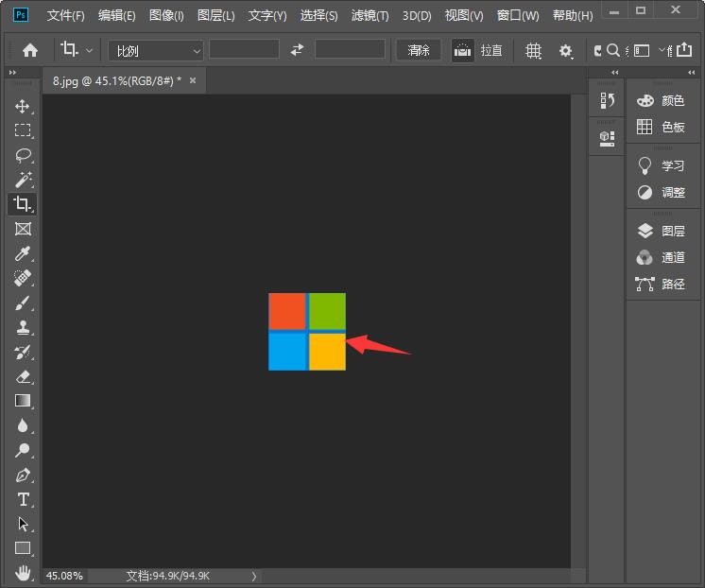705x588 pixels.
Task: Select the Blur tool
Action: (23, 425)
